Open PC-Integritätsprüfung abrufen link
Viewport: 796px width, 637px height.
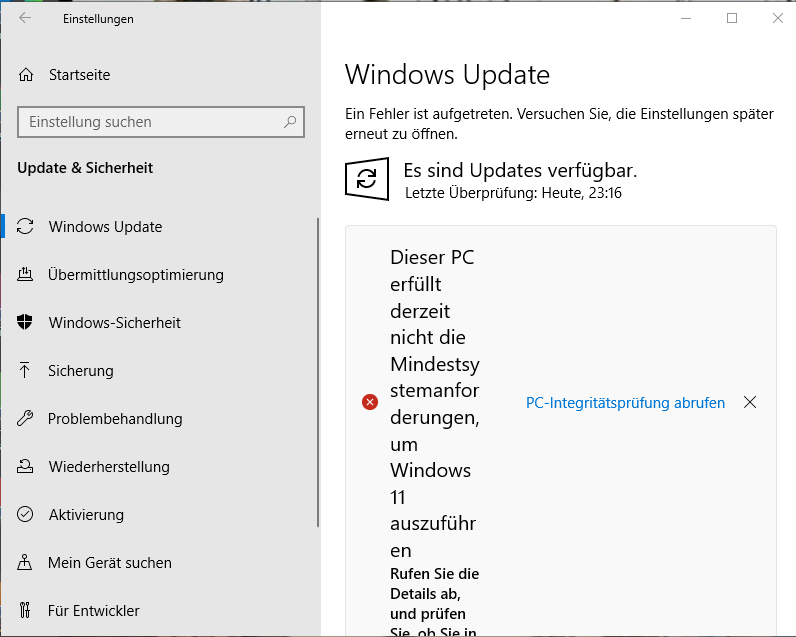(625, 403)
